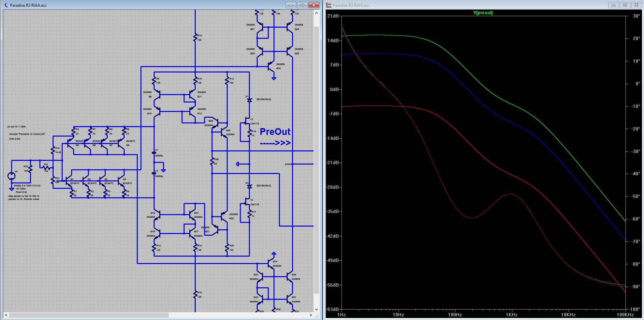Click the schematic horizontal scrollbar thumb
This screenshot has height=320, width=644.
point(89,315)
